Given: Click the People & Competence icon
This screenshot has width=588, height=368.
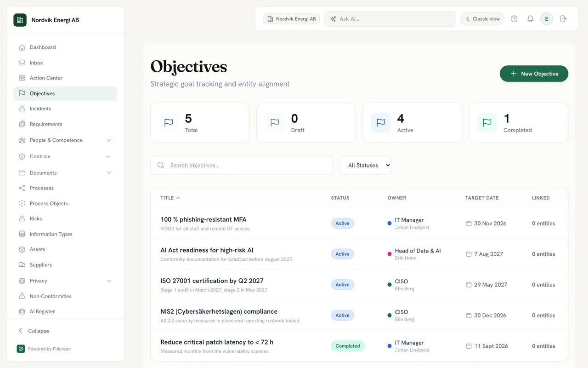Looking at the screenshot, I should tap(22, 140).
